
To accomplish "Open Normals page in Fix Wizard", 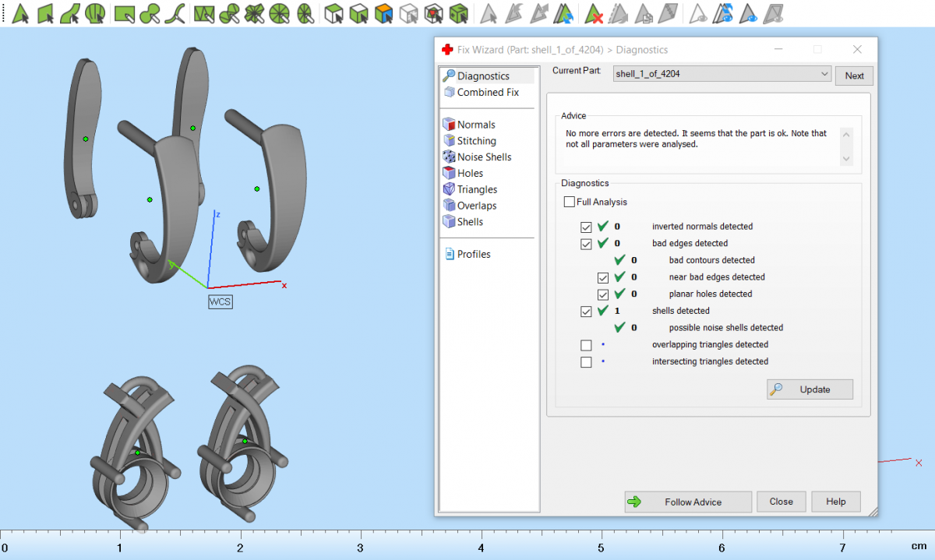I will (x=475, y=125).
